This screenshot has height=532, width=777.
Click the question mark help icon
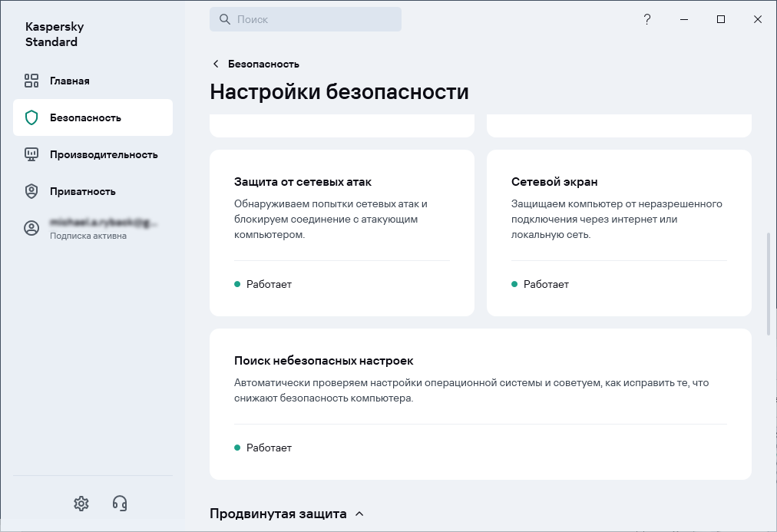[647, 19]
